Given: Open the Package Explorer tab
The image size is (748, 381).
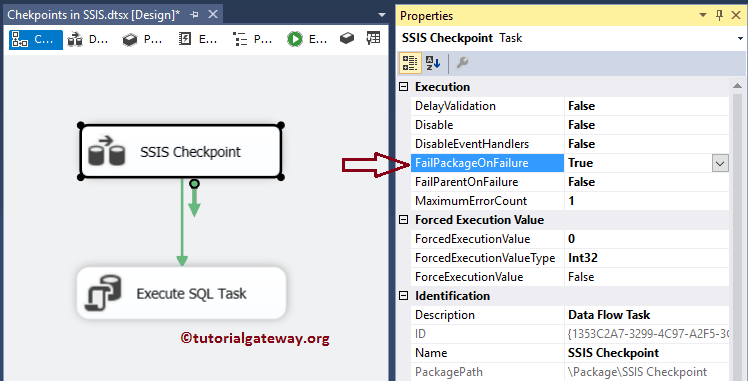Looking at the screenshot, I should [252, 40].
